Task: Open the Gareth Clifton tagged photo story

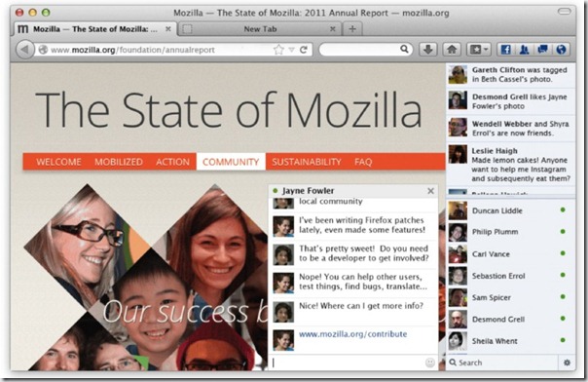Action: (x=511, y=75)
